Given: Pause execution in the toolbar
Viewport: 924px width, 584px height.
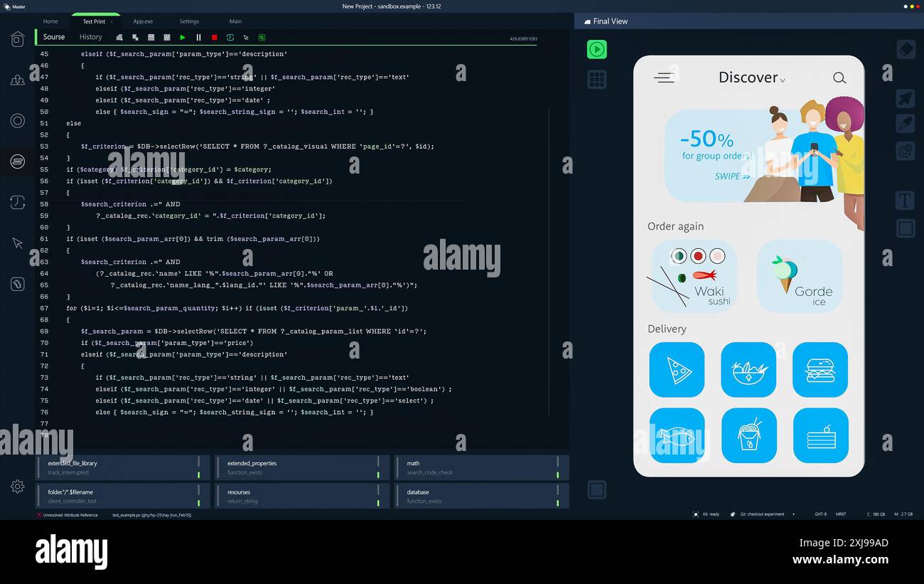Looking at the screenshot, I should tap(198, 38).
